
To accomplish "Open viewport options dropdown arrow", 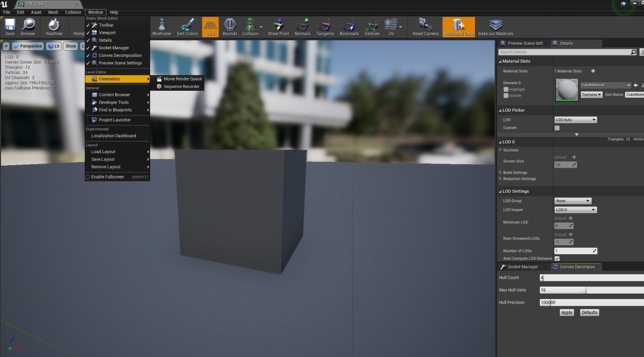I will click(x=6, y=46).
